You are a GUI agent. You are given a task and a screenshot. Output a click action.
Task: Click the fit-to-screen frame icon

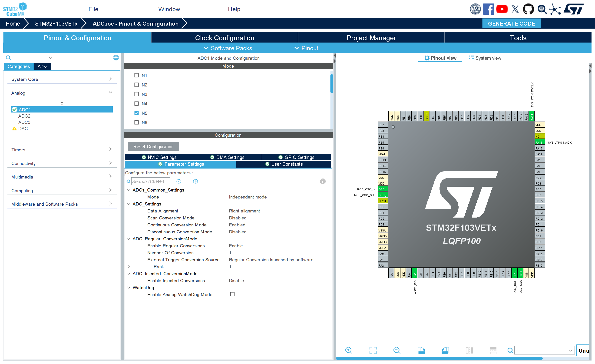[373, 350]
